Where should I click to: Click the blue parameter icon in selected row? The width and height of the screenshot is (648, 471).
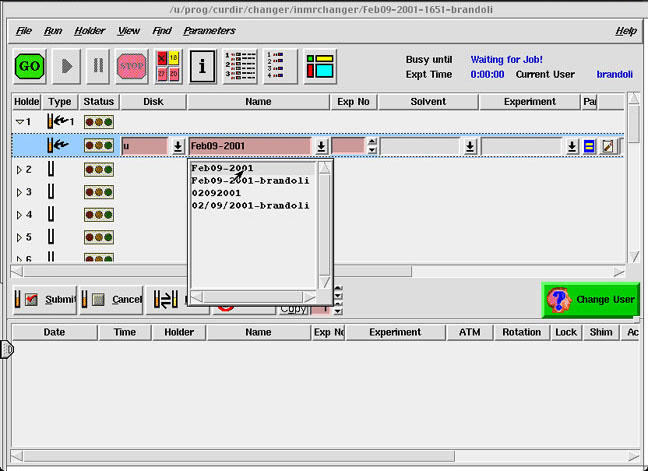pyautogui.click(x=590, y=146)
